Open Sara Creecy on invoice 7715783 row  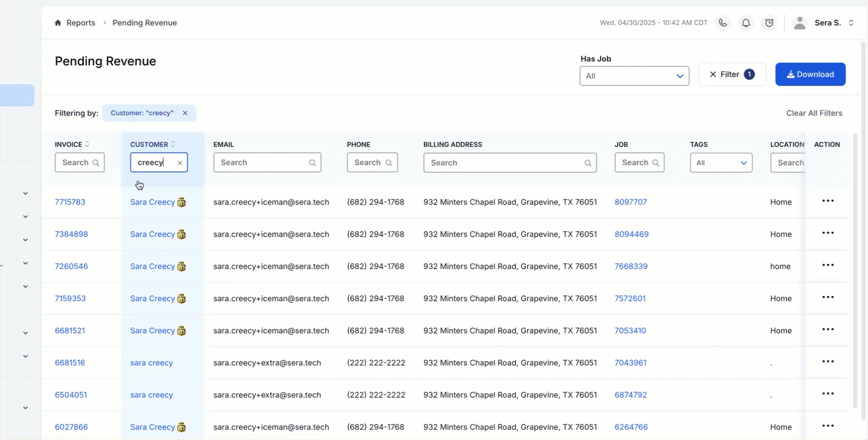pyautogui.click(x=152, y=202)
